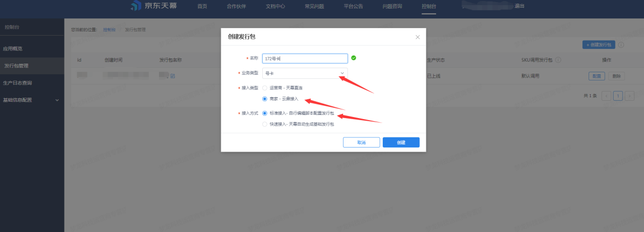Go to next page arrow in pagination
Viewport: 644px width, 232px height.
tap(630, 96)
